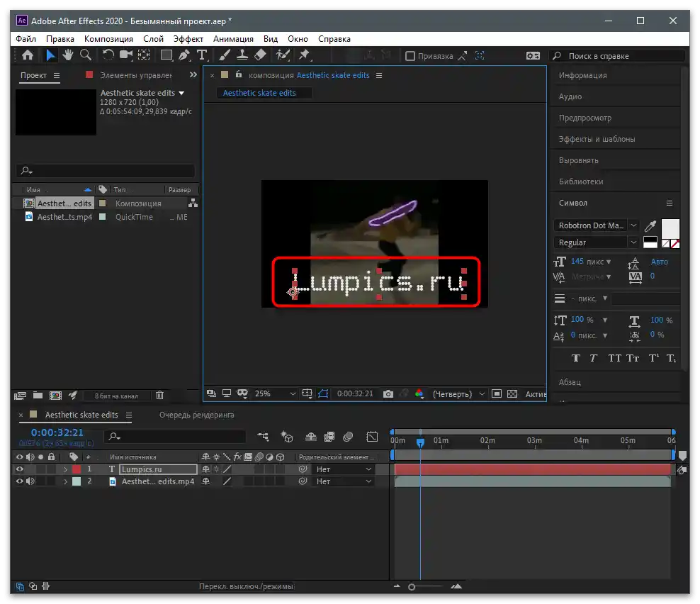Image resolution: width=700 pixels, height=604 pixels.
Task: Click the Interpret Footage icon in Project panel
Action: click(20, 396)
